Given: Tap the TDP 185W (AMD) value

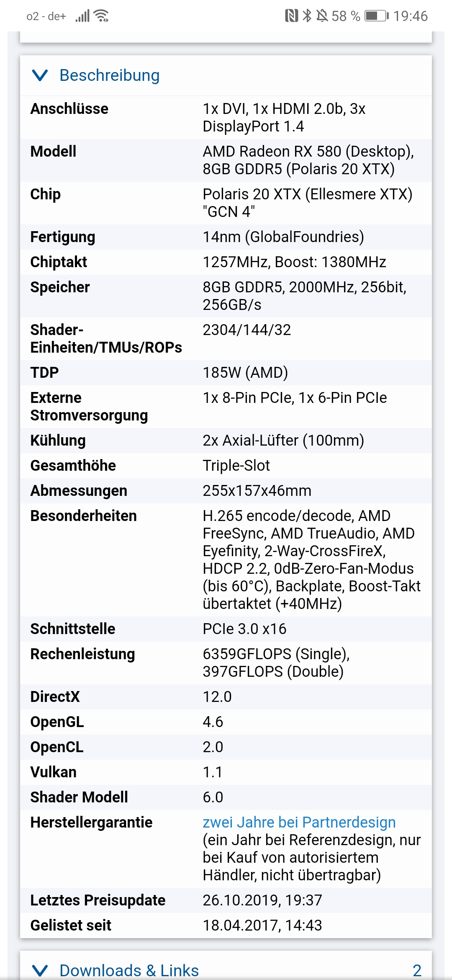Looking at the screenshot, I should (245, 373).
